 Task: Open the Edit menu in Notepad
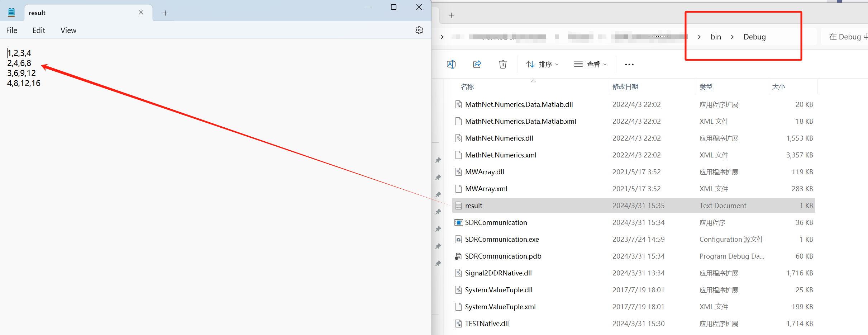(x=39, y=30)
